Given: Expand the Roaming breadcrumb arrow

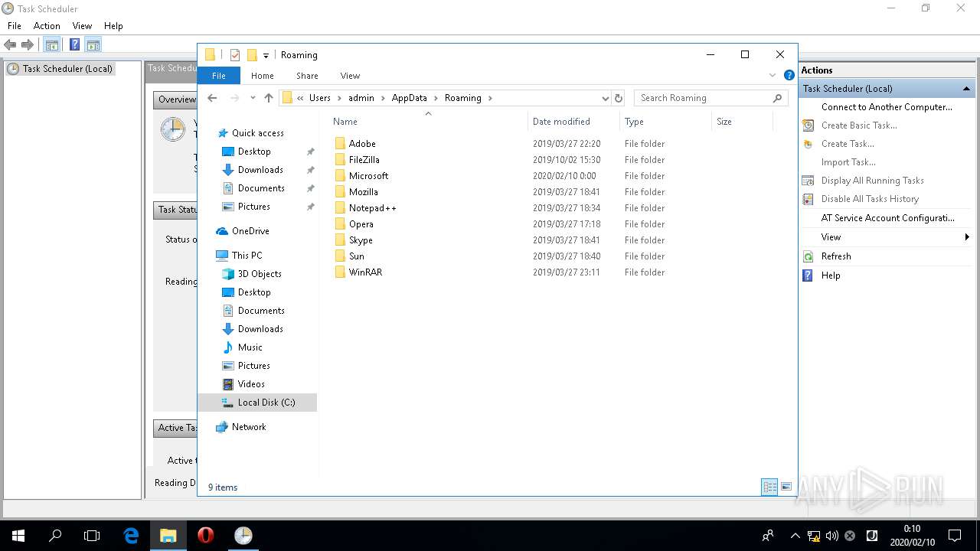Looking at the screenshot, I should (x=490, y=98).
